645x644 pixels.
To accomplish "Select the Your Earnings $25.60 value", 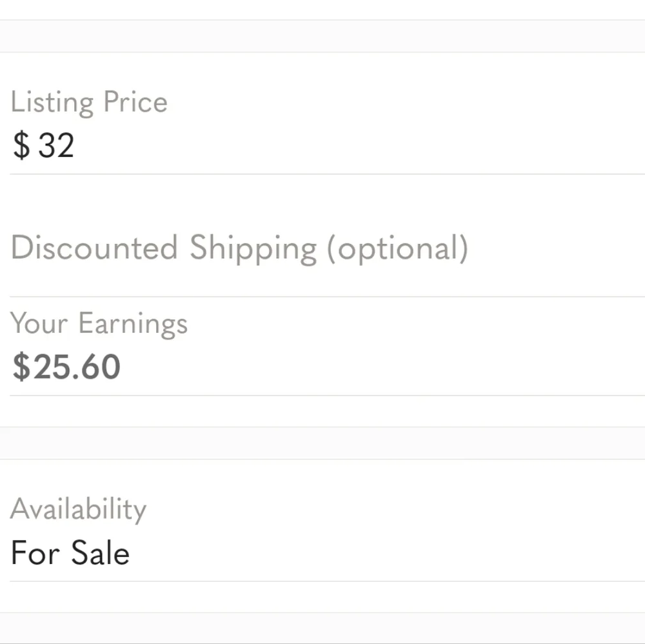I will 66,367.
